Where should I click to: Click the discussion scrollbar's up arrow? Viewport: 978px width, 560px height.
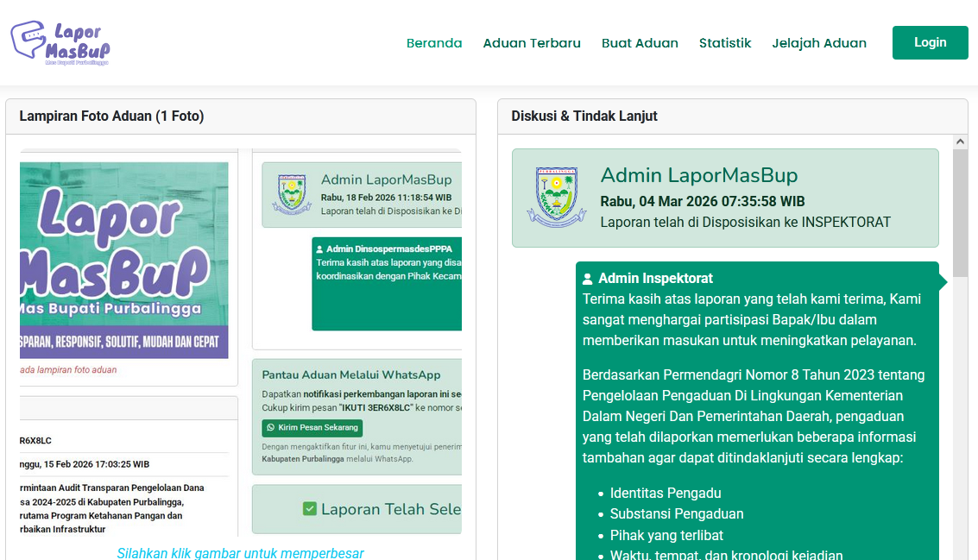coord(961,142)
